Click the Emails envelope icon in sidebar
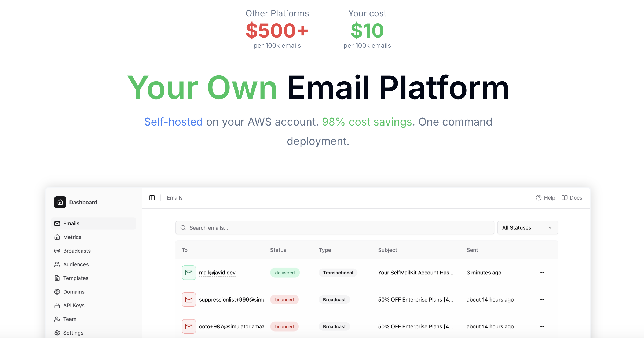Image resolution: width=644 pixels, height=338 pixels. tap(57, 223)
